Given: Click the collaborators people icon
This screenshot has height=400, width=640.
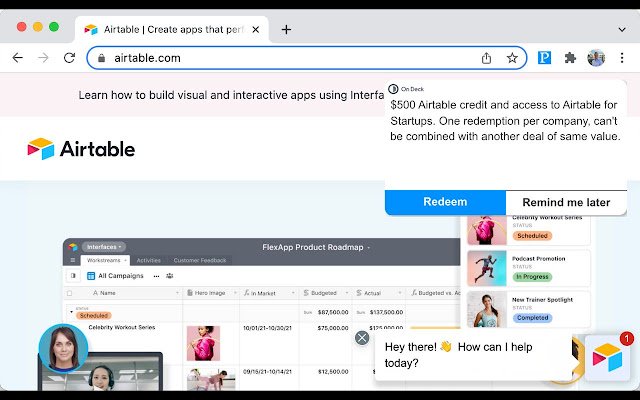Looking at the screenshot, I should 170,276.
